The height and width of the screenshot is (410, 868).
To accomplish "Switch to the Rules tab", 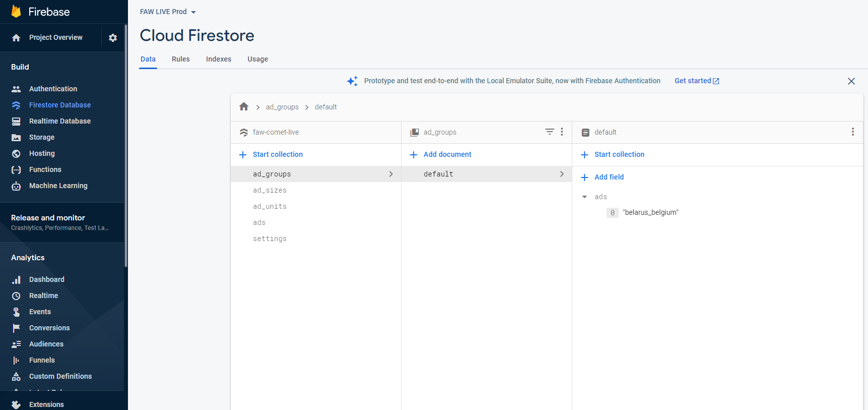I will 180,59.
